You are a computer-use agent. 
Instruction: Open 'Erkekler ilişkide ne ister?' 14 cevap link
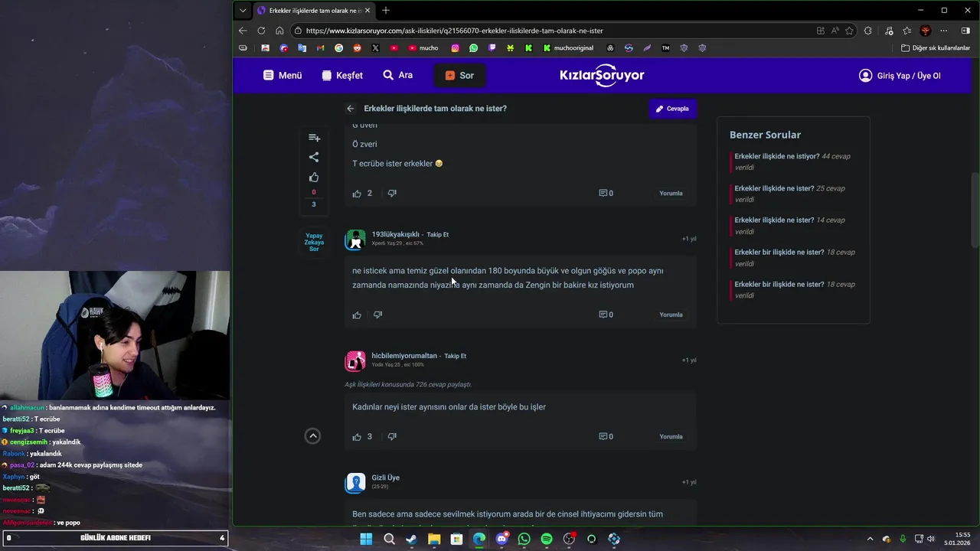click(x=790, y=226)
